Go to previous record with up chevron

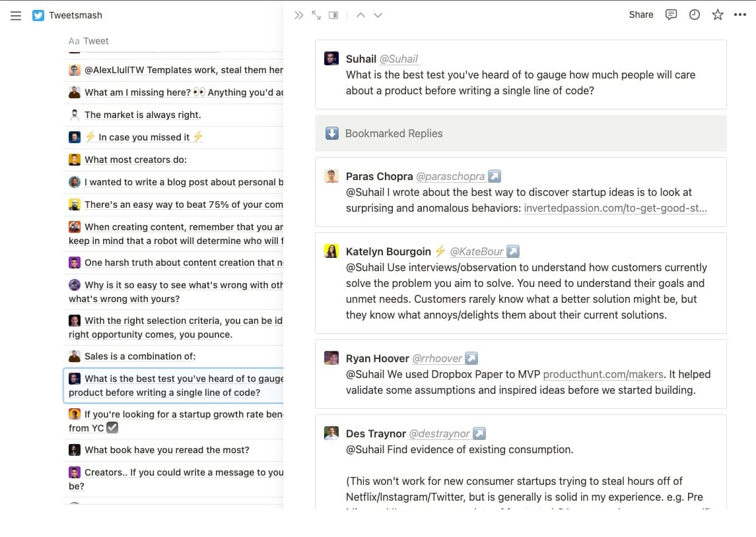(x=361, y=15)
